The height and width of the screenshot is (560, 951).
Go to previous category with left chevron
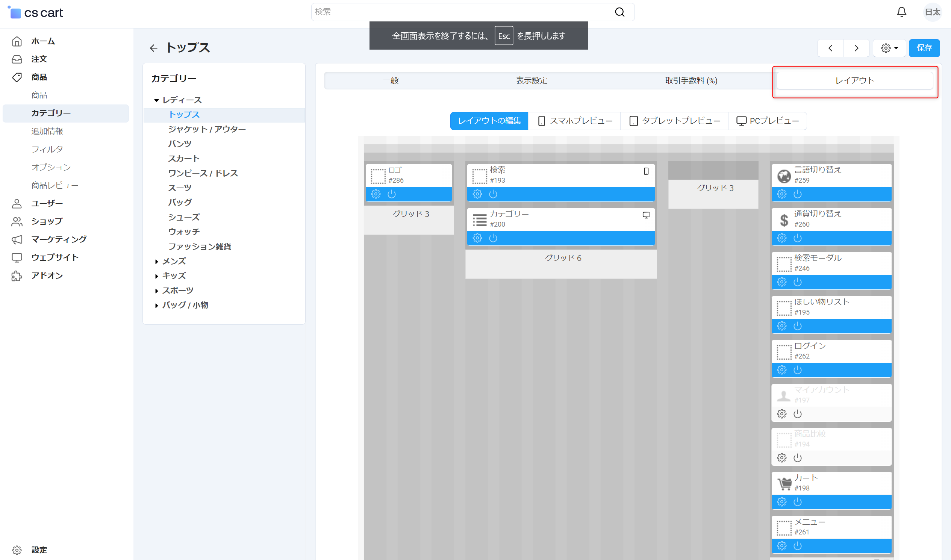[830, 48]
